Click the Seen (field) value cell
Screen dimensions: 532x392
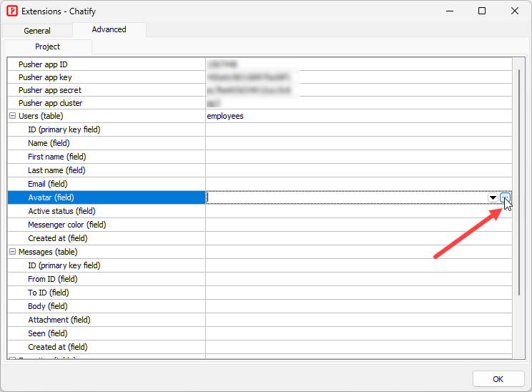click(359, 333)
